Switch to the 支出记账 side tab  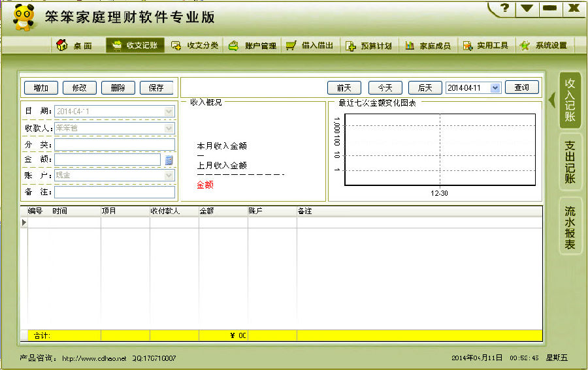pos(570,162)
